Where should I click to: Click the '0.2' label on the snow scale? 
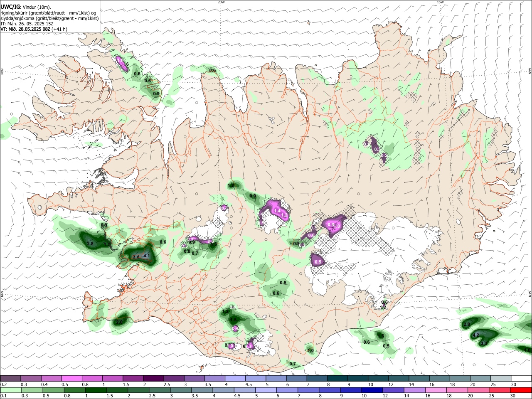(x=3, y=384)
